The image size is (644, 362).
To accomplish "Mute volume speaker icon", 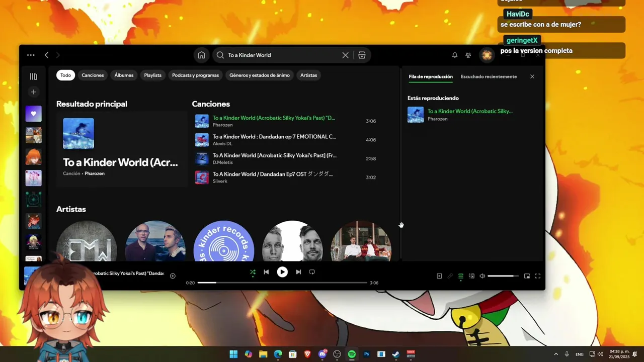I will tap(482, 276).
